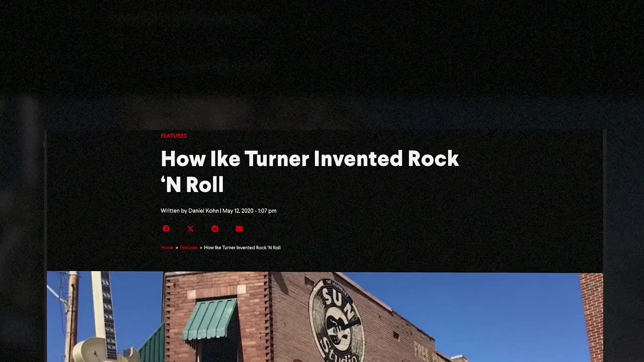This screenshot has width=644, height=362.
Task: Open the Features breadcrumb link
Action: pos(189,247)
